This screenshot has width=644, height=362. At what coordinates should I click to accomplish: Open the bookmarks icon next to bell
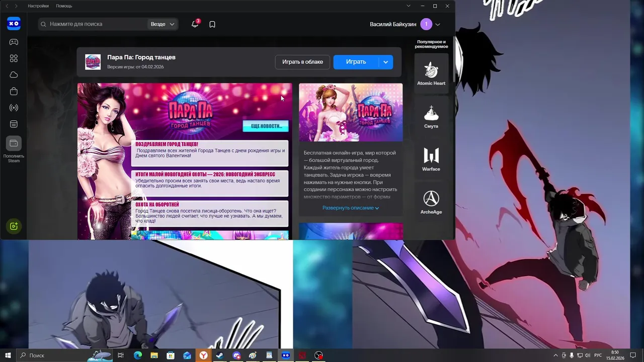(212, 24)
